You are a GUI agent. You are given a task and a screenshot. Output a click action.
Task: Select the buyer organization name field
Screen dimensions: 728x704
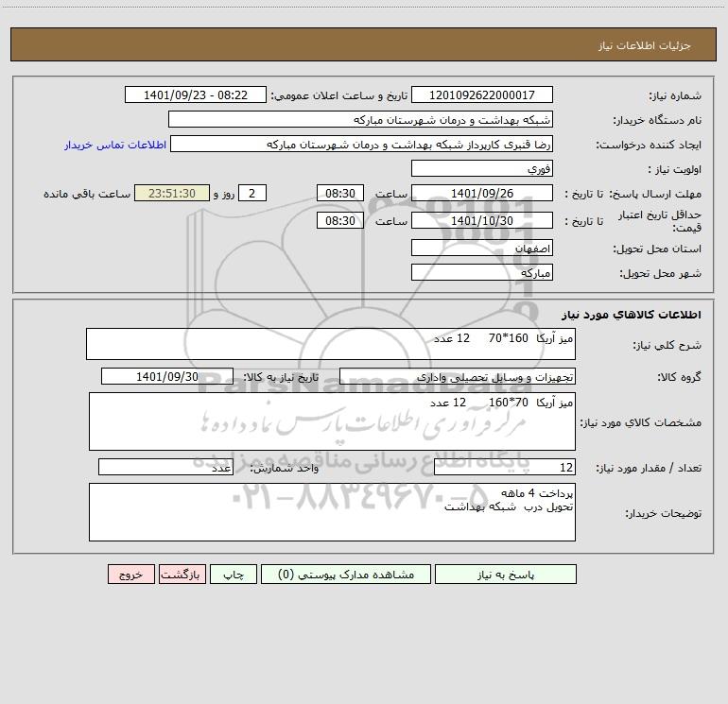tap(360, 119)
